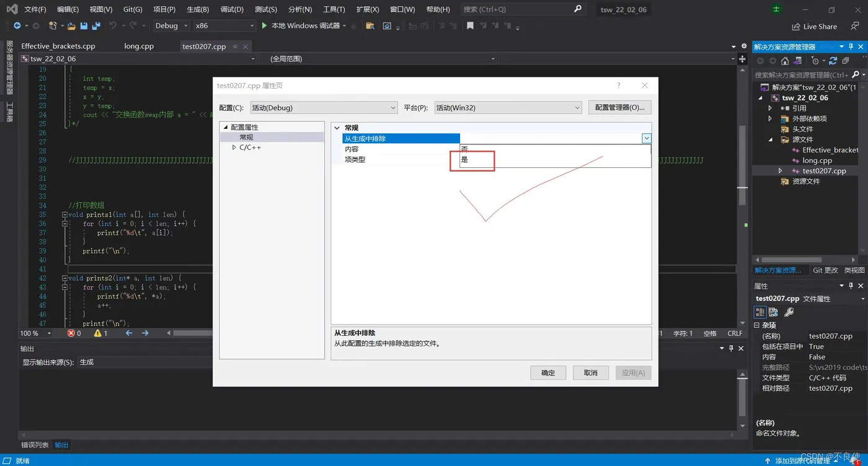Click the Solution Explorer search magnifier icon
The height and width of the screenshot is (466, 868).
tap(856, 74)
